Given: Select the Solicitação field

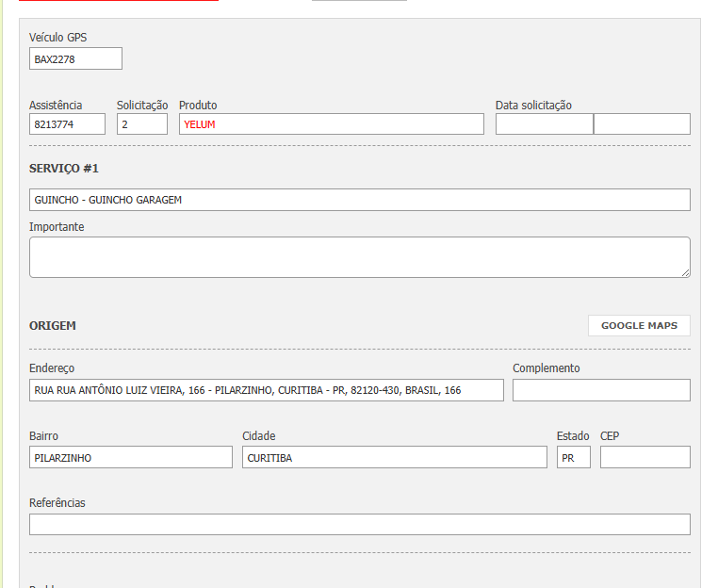Looking at the screenshot, I should [x=142, y=124].
